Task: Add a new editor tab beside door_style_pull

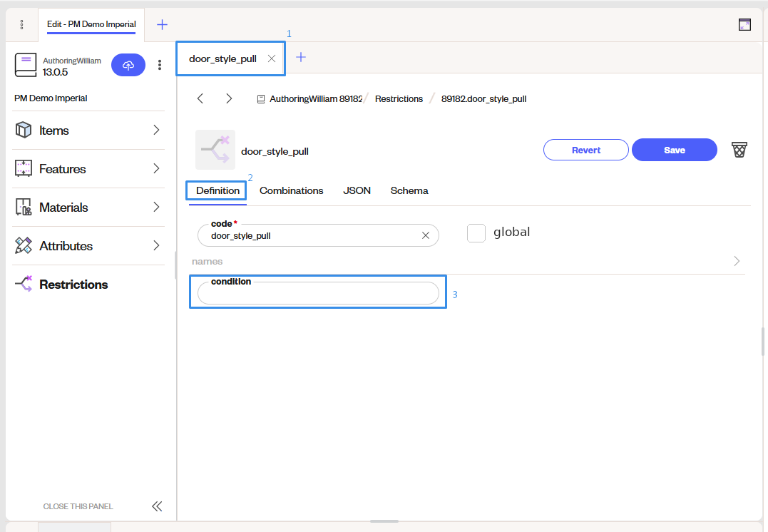Action: coord(301,57)
